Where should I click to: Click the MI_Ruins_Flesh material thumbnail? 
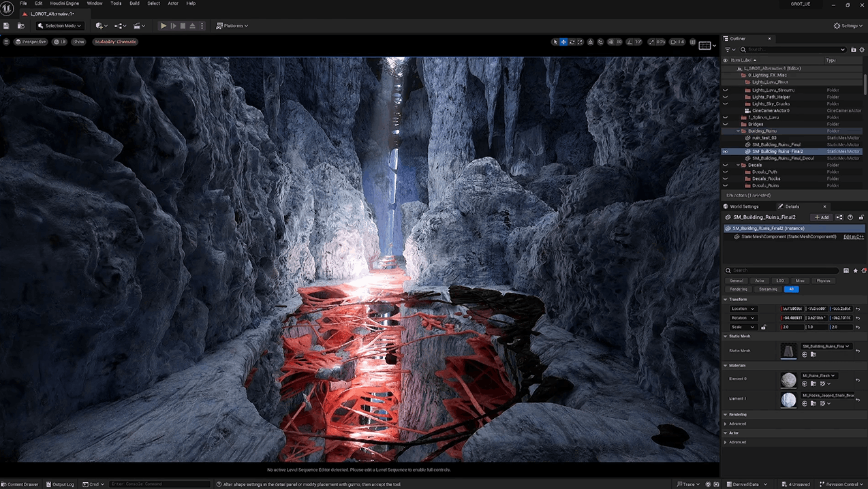788,380
